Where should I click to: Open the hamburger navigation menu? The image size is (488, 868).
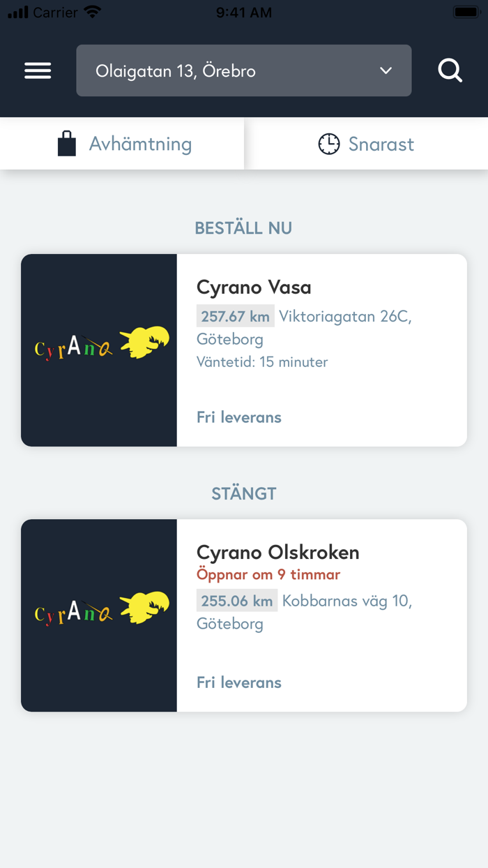click(38, 70)
